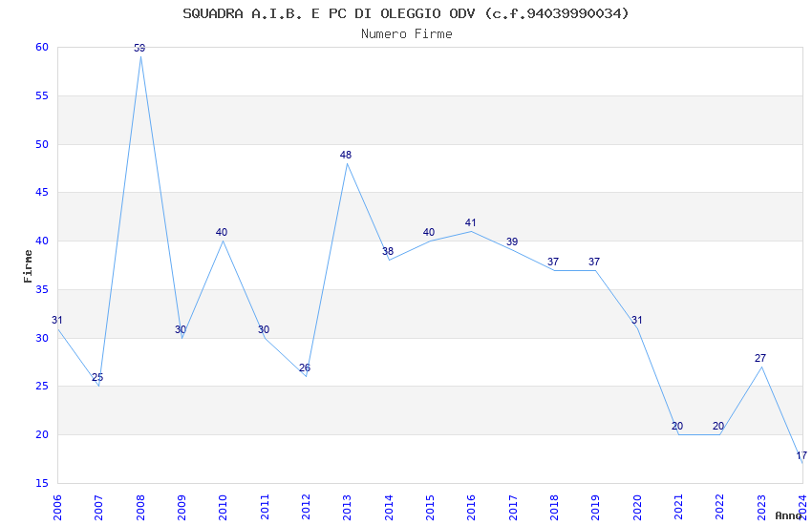
Task: Select the y-axis tick label 60
Action: pos(42,47)
